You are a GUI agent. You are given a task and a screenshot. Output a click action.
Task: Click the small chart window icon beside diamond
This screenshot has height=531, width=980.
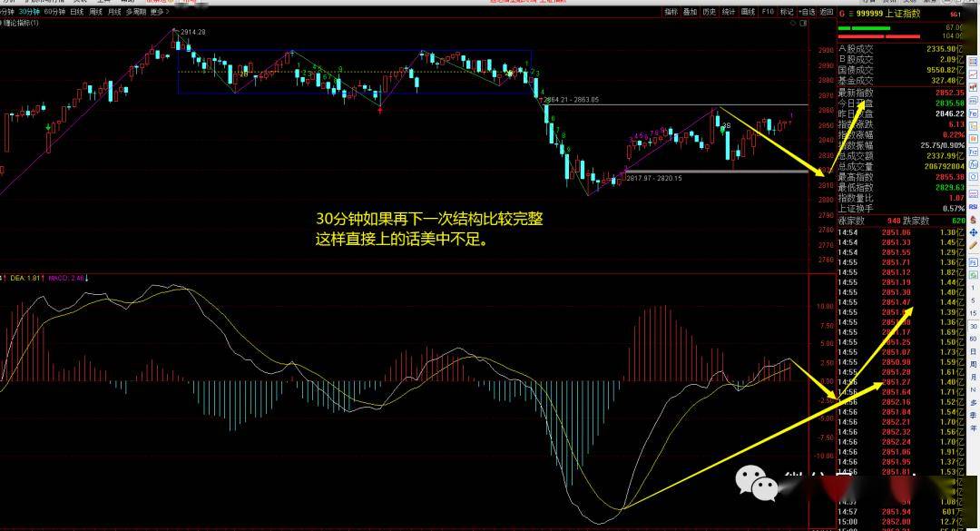pos(803,23)
